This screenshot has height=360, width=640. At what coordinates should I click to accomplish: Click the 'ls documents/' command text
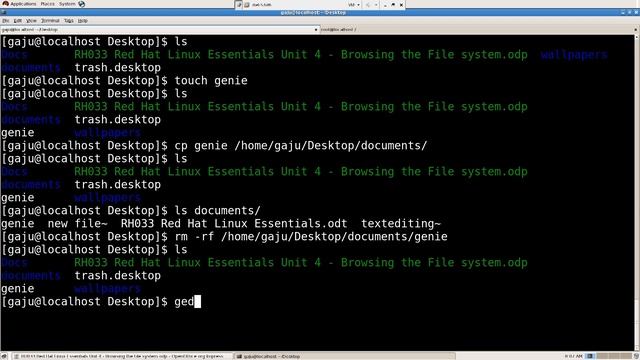217,211
